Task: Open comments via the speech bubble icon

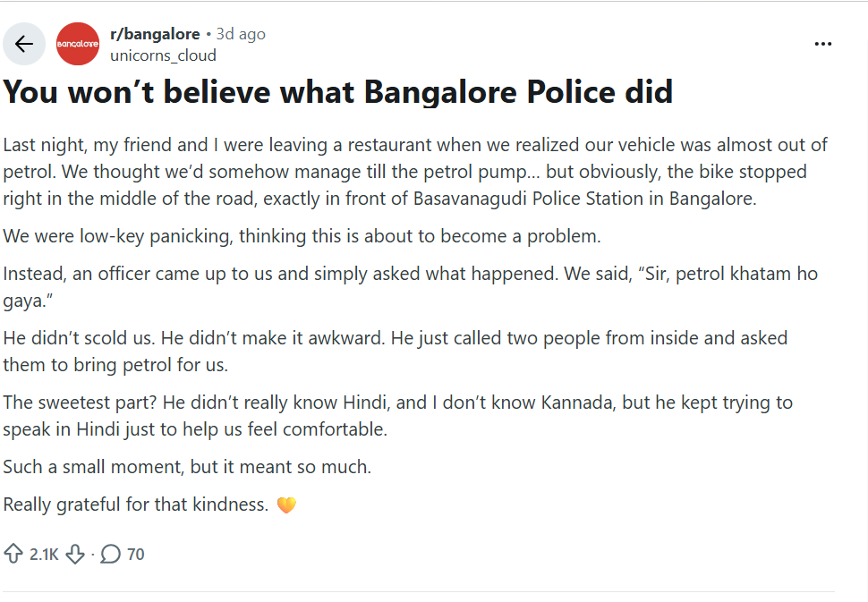Action: pos(110,554)
